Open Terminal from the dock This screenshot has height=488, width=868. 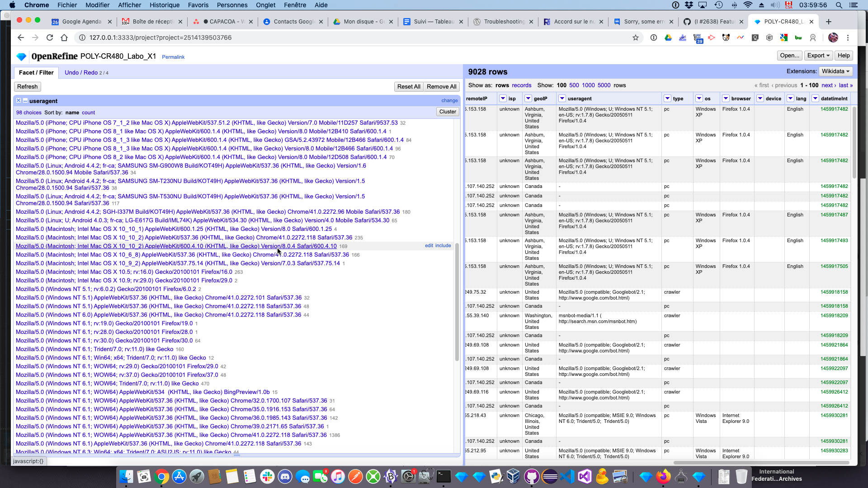point(443,476)
